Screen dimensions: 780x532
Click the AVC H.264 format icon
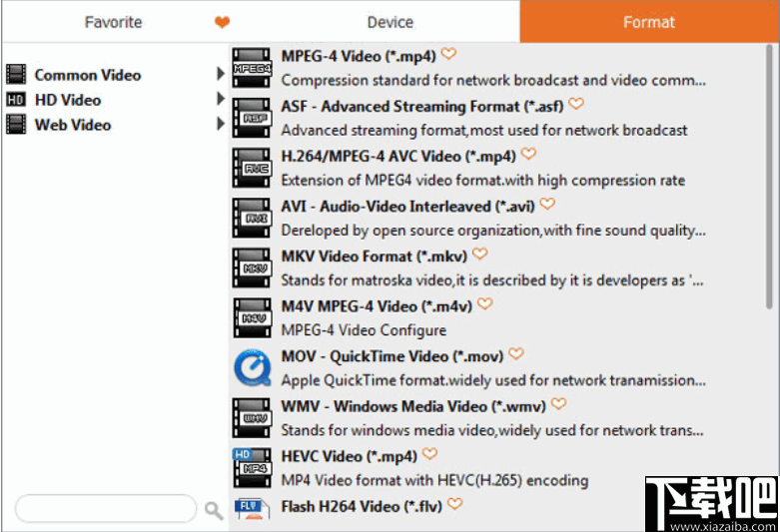pyautogui.click(x=253, y=168)
